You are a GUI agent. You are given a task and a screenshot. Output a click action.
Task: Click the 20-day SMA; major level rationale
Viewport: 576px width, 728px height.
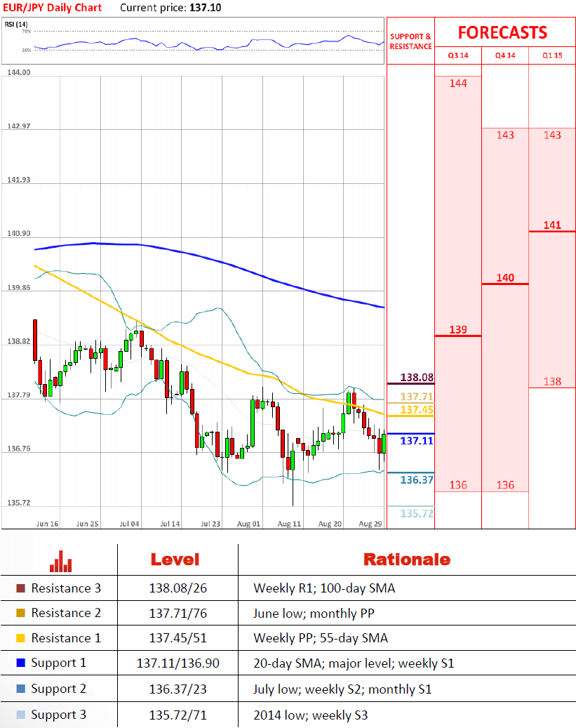354,663
